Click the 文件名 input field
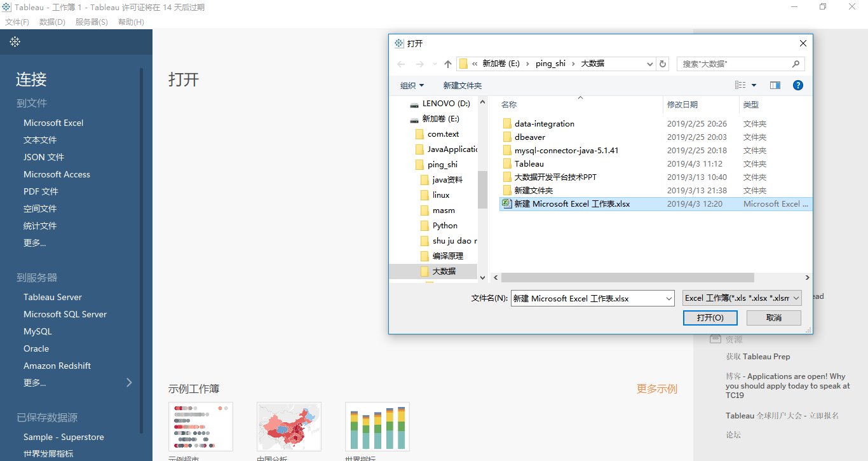Image resolution: width=868 pixels, height=461 pixels. pos(587,298)
